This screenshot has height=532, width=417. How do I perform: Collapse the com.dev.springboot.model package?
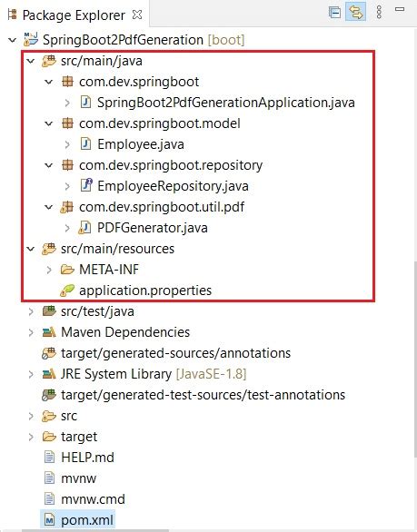click(49, 123)
